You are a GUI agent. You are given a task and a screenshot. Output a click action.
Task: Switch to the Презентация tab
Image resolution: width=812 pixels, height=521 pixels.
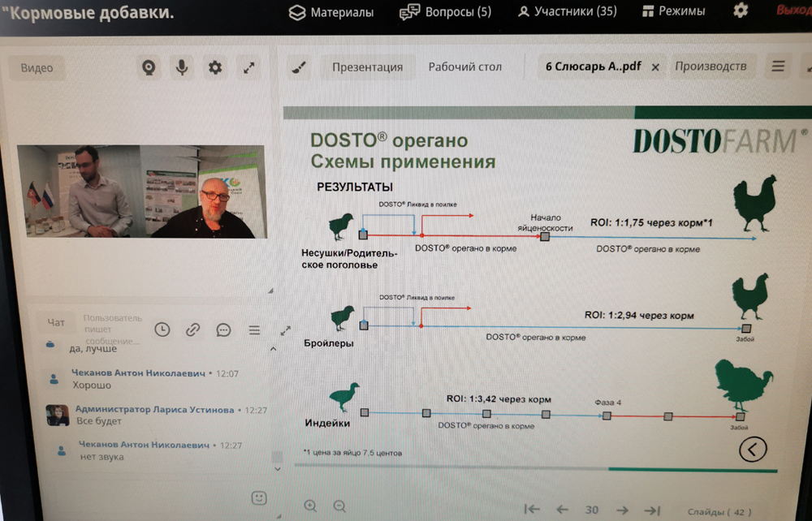click(367, 67)
